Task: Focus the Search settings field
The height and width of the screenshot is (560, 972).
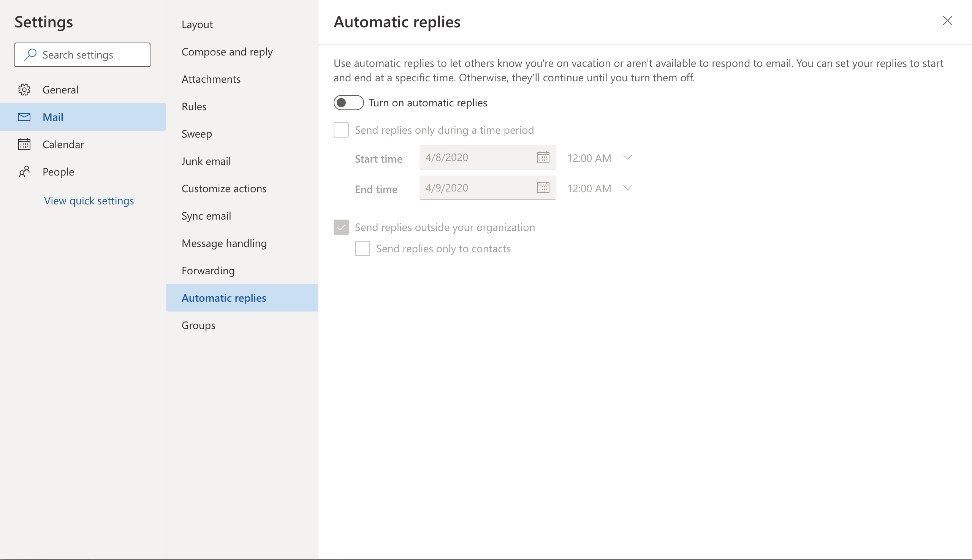Action: coord(82,55)
